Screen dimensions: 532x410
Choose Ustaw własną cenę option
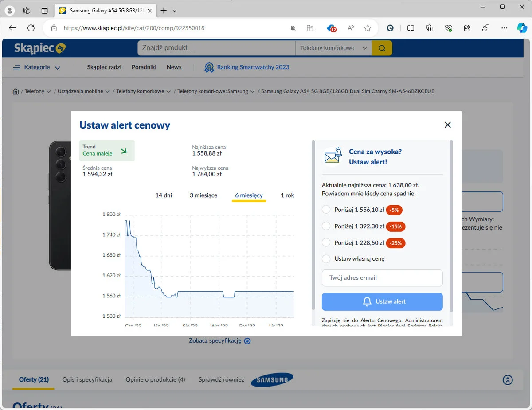tap(326, 258)
